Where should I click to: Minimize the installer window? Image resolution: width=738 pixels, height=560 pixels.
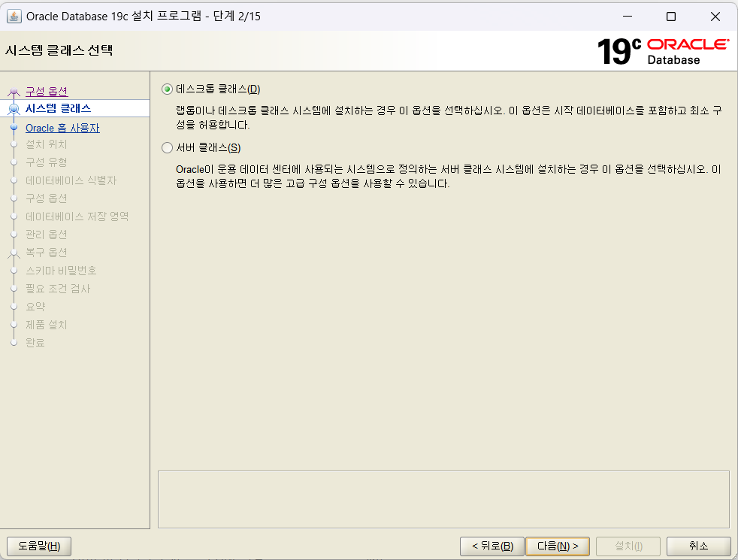(628, 16)
